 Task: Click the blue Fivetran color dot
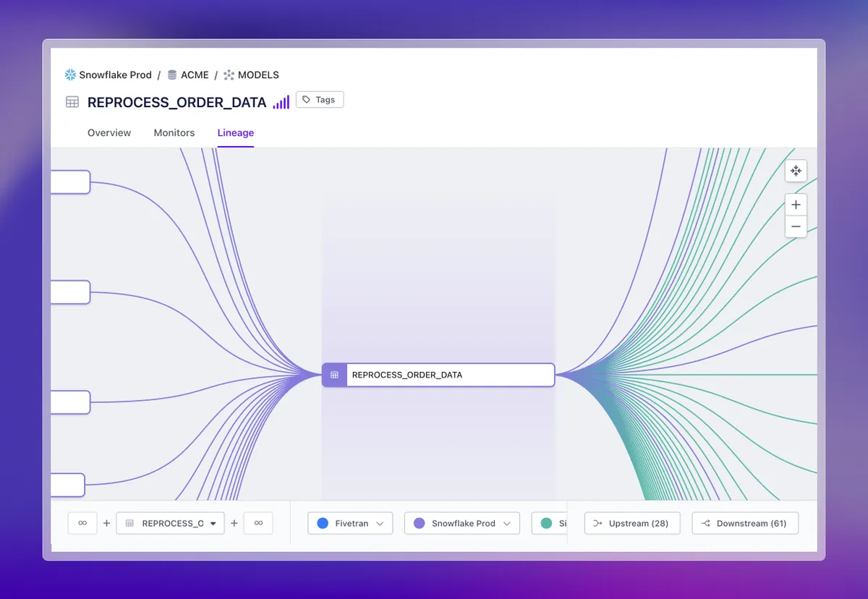click(x=323, y=523)
